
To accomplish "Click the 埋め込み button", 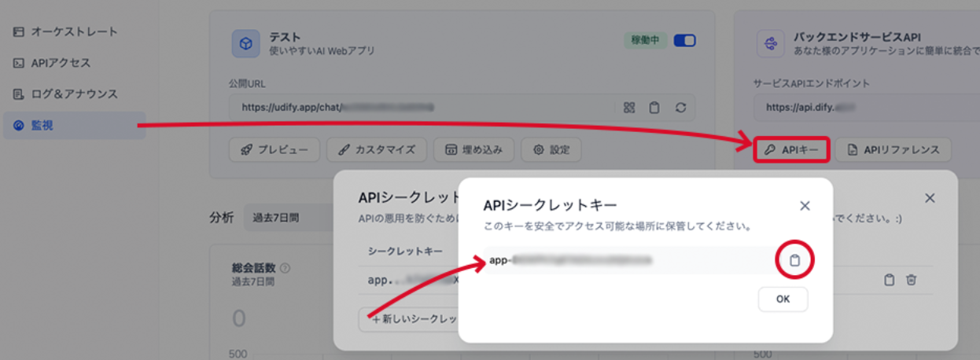I will coord(478,149).
